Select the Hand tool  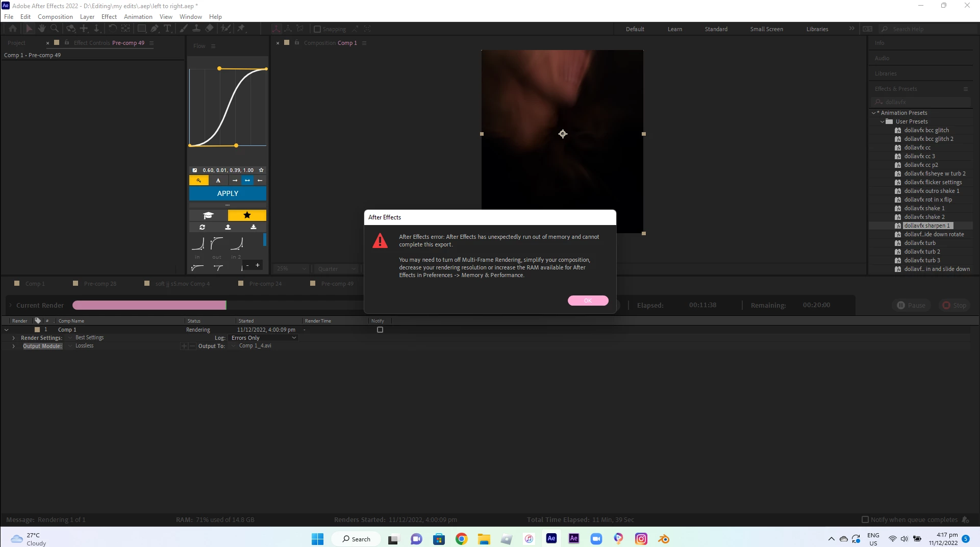click(x=42, y=29)
